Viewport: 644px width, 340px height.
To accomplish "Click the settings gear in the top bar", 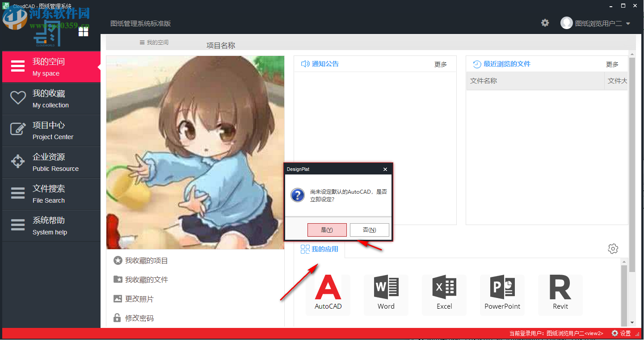I will click(x=545, y=22).
